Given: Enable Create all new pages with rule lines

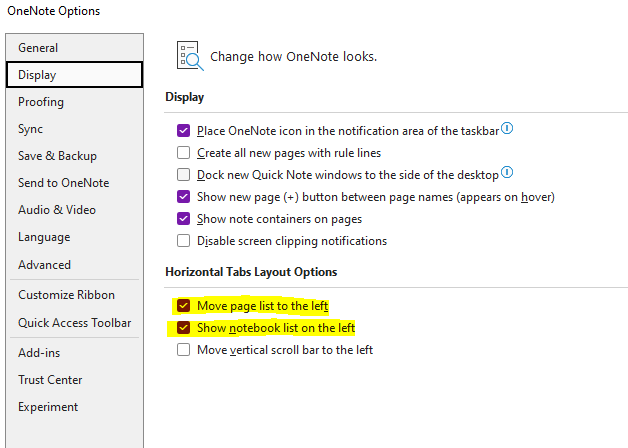Looking at the screenshot, I should click(x=183, y=153).
